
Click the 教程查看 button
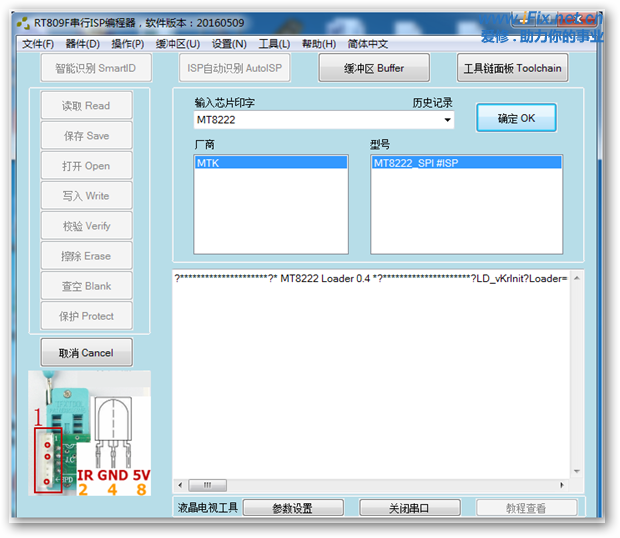point(526,508)
